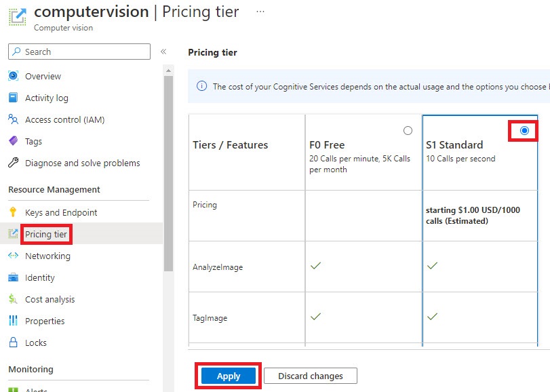The height and width of the screenshot is (392, 550).
Task: Focus the sidebar Search field
Action: (x=79, y=52)
